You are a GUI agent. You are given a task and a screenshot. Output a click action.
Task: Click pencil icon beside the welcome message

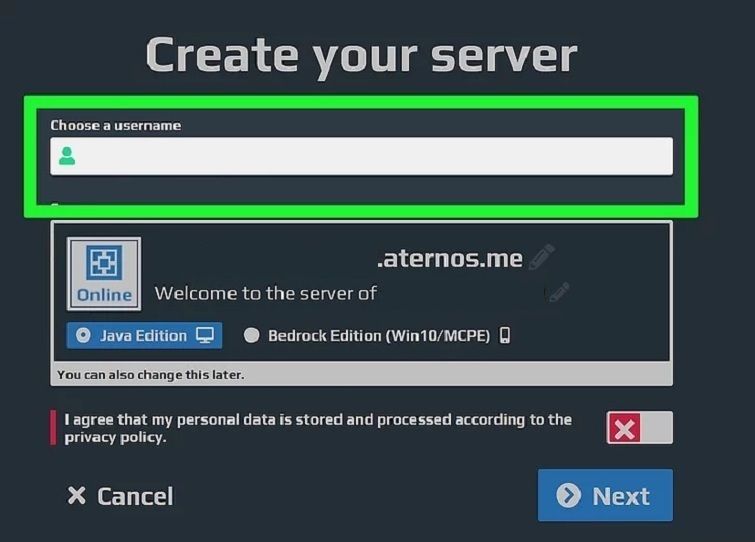coord(558,293)
